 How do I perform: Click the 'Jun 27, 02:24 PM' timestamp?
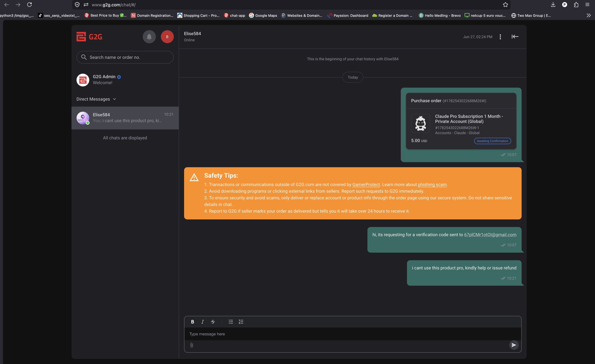[x=477, y=37]
